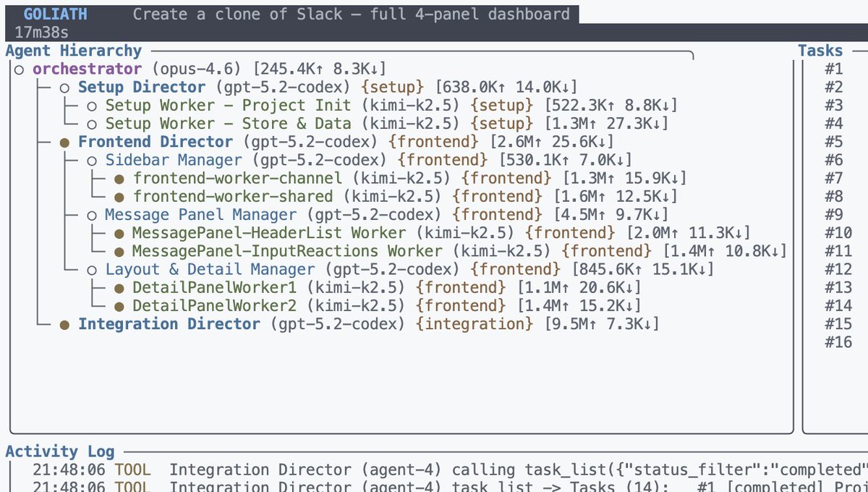
Task: Open task #8 in Tasks panel
Action: (834, 196)
